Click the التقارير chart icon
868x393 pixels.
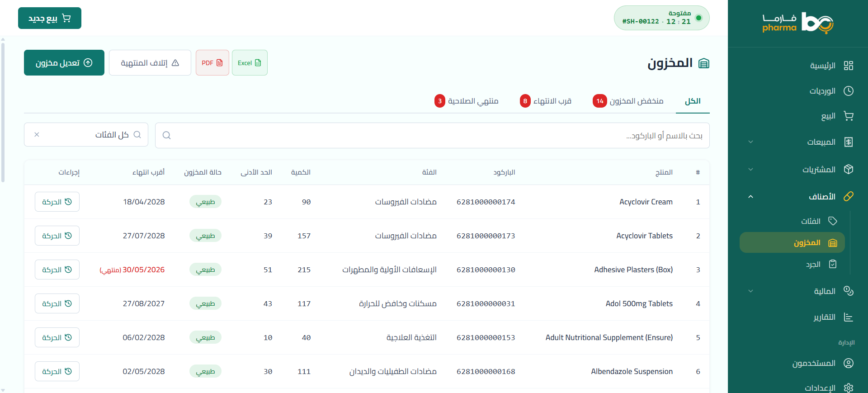click(848, 317)
